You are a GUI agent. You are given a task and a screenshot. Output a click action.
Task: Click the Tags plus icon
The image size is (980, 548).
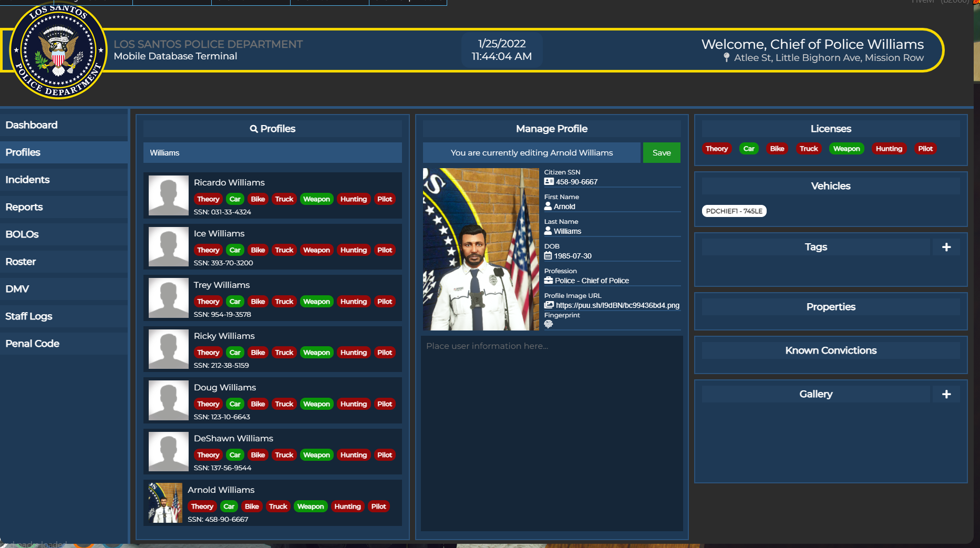pos(946,247)
